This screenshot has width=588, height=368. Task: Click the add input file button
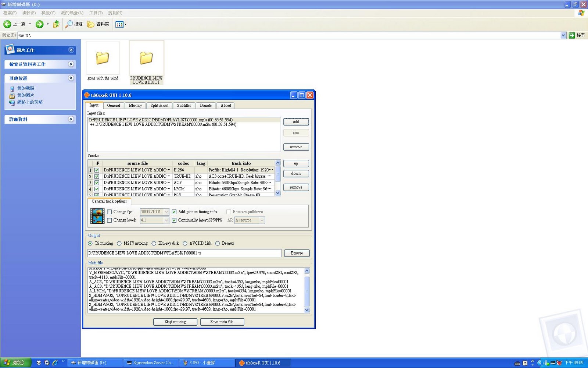296,122
